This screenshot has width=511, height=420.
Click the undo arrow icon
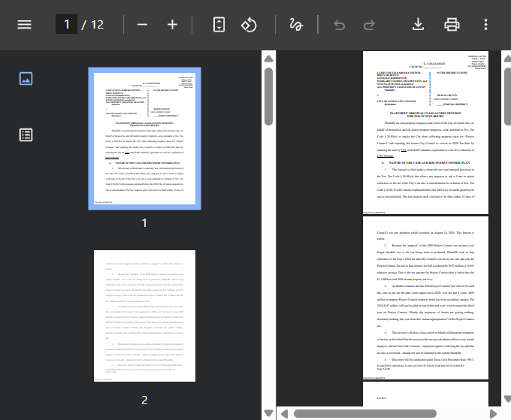339,24
